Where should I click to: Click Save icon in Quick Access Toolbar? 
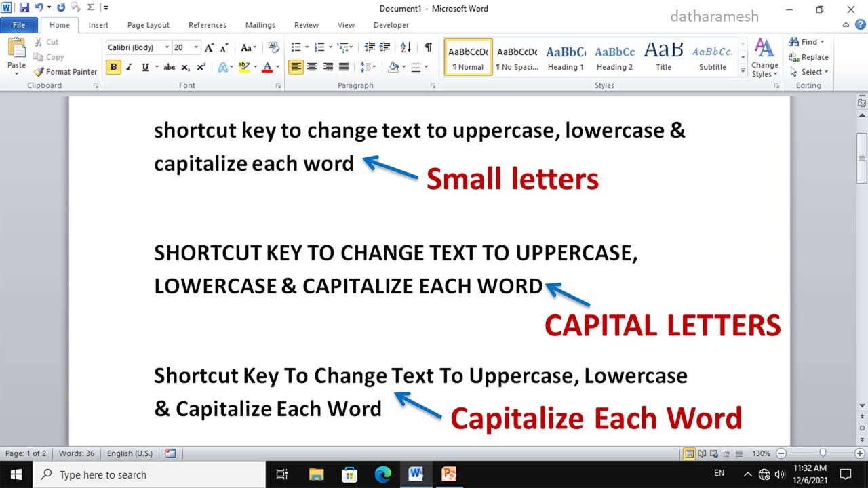24,8
